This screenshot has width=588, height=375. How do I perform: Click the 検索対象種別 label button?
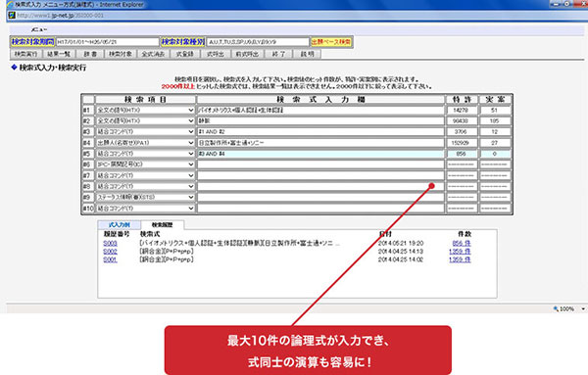[183, 41]
